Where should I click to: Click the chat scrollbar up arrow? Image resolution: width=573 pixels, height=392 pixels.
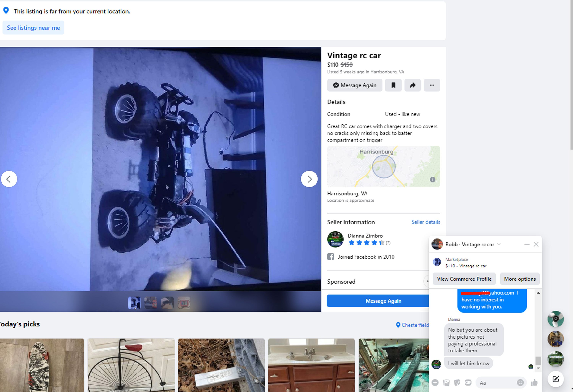pyautogui.click(x=538, y=293)
